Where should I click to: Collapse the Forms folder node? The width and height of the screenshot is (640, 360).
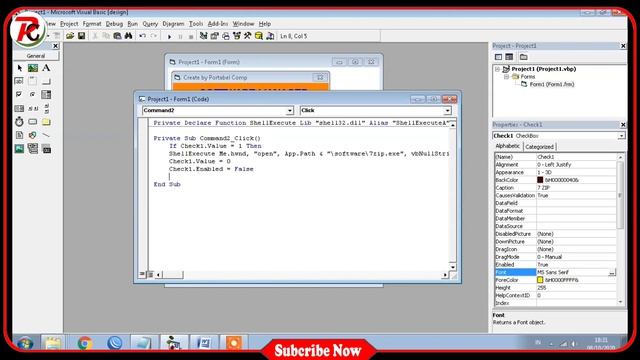[507, 77]
